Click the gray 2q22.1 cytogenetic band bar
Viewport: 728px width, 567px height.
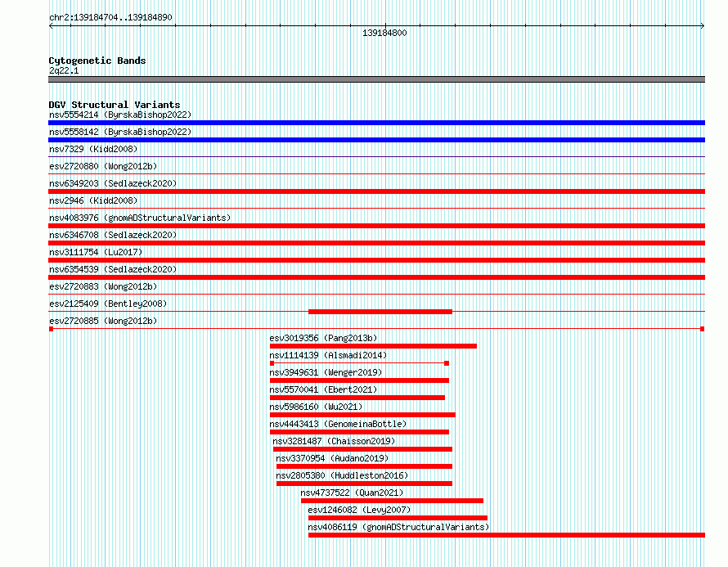[x=376, y=79]
